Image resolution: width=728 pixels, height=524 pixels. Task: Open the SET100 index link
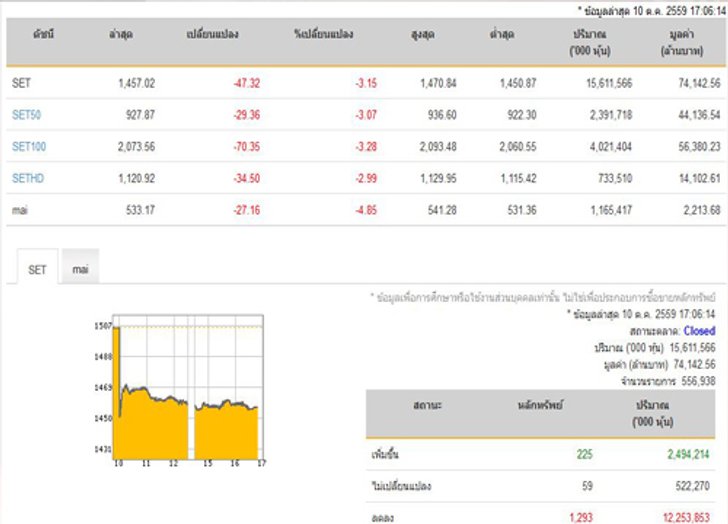[29, 147]
